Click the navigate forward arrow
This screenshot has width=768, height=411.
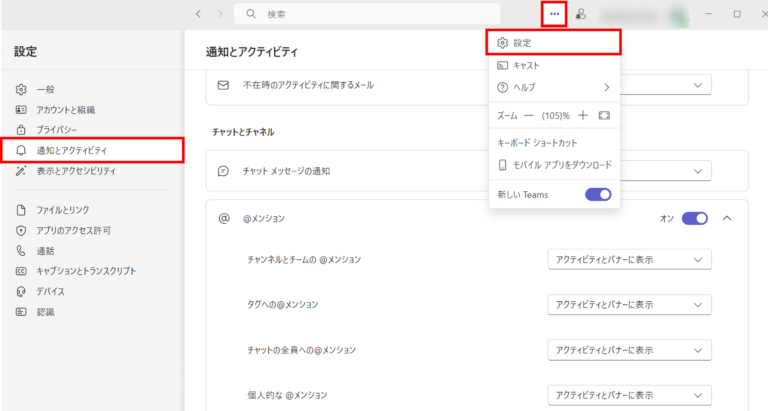pyautogui.click(x=218, y=14)
